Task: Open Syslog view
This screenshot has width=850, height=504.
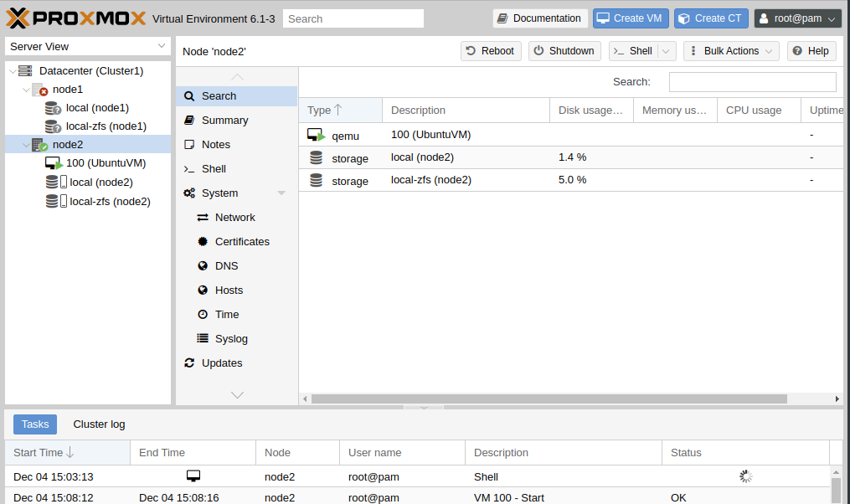Action: tap(236, 339)
